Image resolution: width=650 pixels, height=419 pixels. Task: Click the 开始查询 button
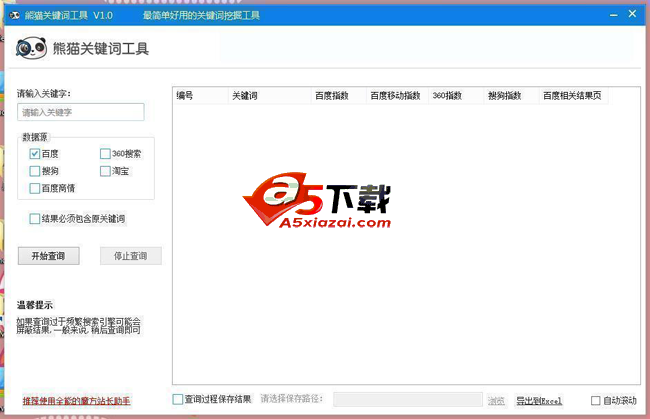49,256
